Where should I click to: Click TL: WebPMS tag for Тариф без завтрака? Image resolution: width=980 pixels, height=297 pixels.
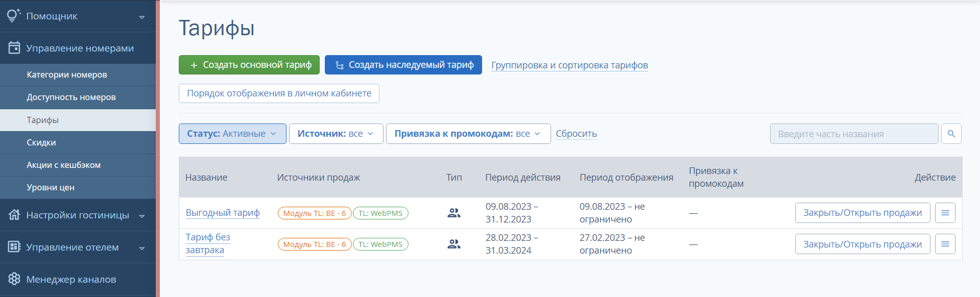(x=380, y=244)
